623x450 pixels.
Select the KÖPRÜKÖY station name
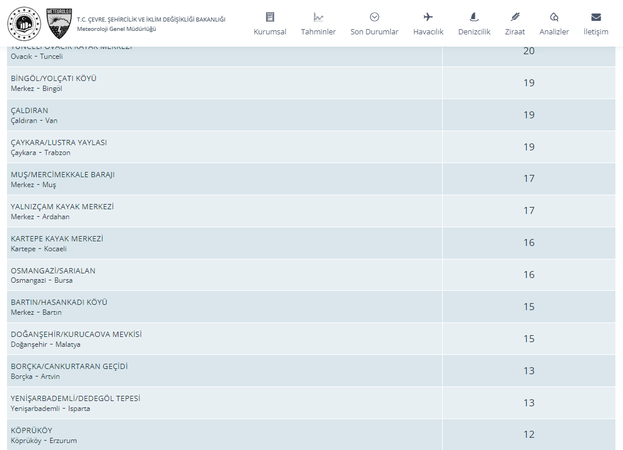32,431
